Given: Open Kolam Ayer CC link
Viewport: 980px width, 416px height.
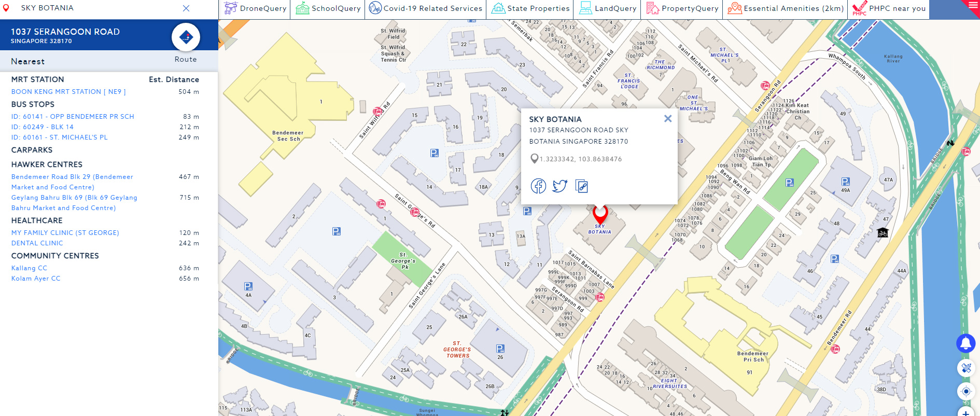Looking at the screenshot, I should (36, 279).
